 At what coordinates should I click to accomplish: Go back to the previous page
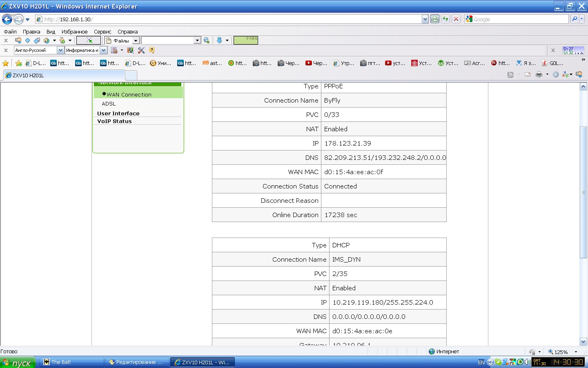[x=7, y=19]
